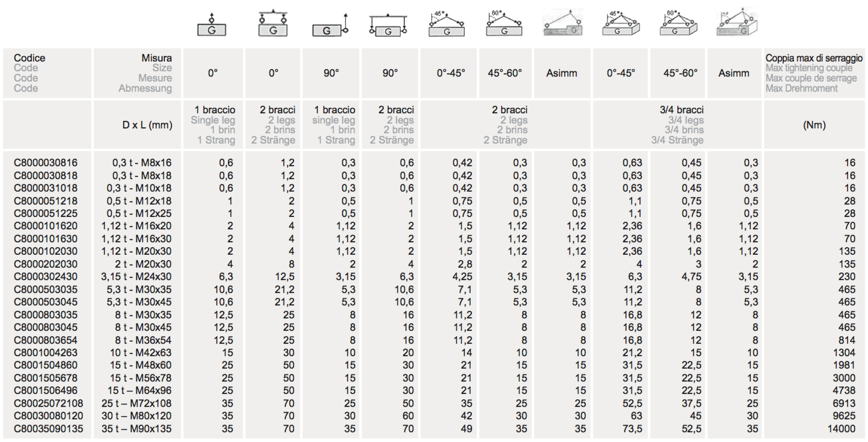
Task: Click the 14000 Nm torque value
Action: coord(841,429)
